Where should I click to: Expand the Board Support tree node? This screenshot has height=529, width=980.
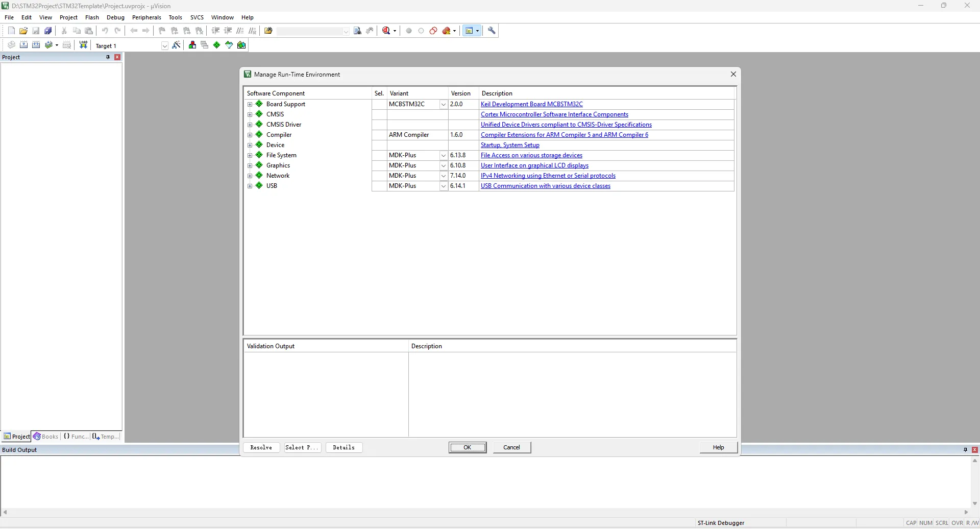pyautogui.click(x=250, y=104)
